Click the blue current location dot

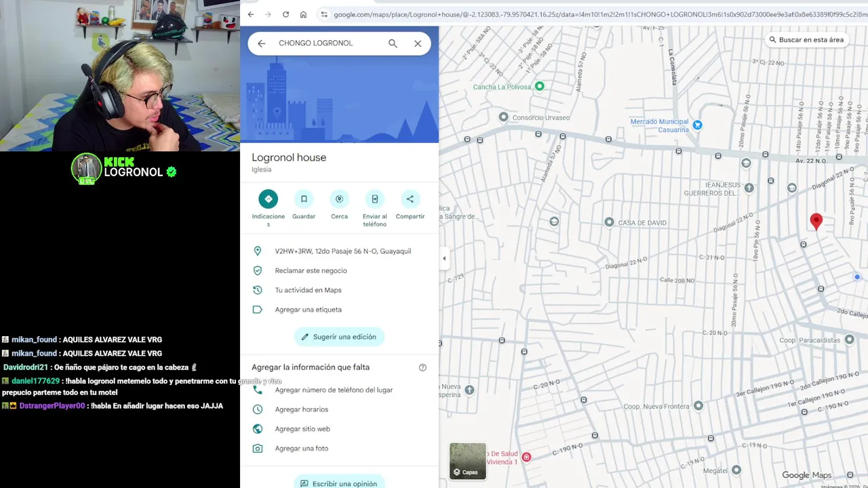coord(857,277)
